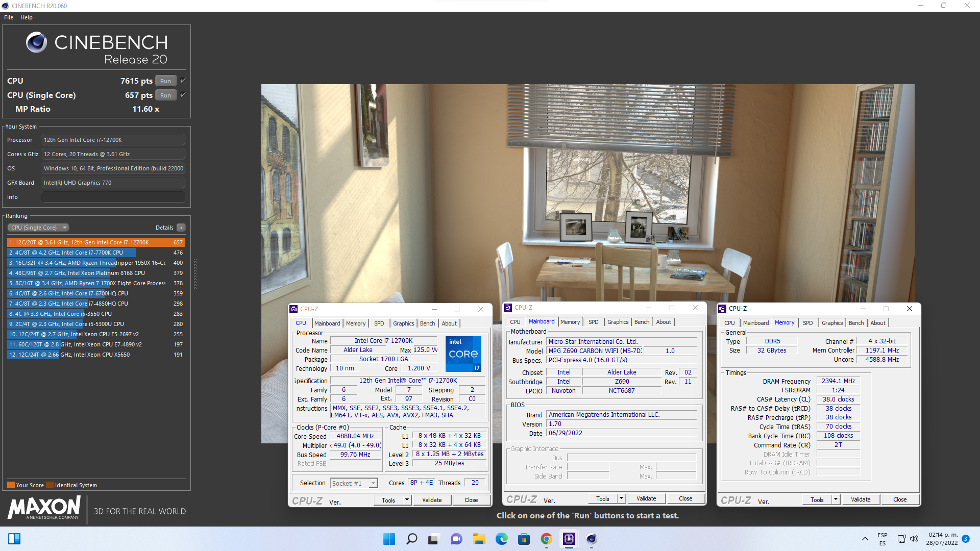Image resolution: width=980 pixels, height=551 pixels.
Task: Click the Cinebench title bar app icon
Action: click(6, 6)
